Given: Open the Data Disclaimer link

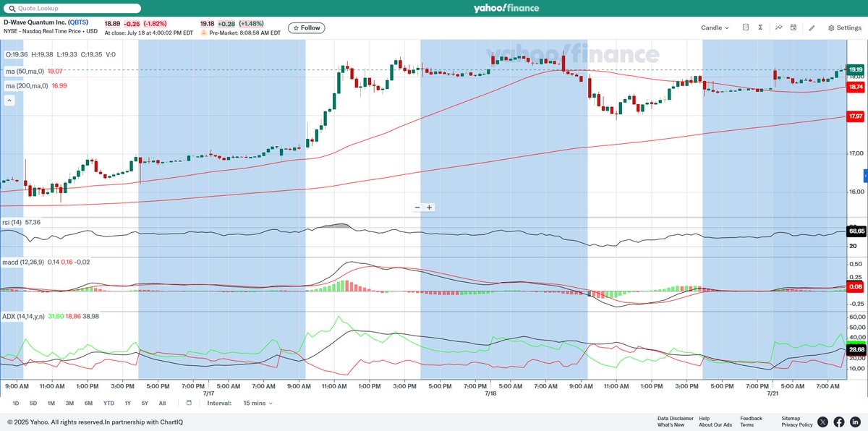Looking at the screenshot, I should pos(676,418).
